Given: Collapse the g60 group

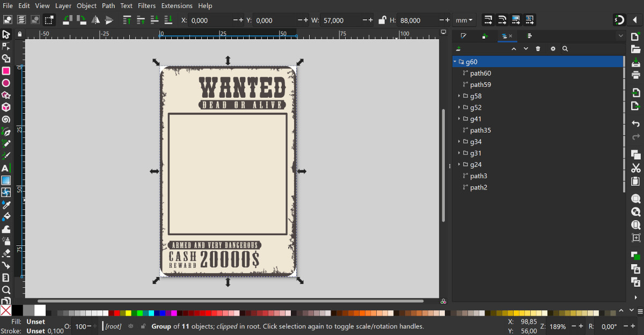Looking at the screenshot, I should coord(455,62).
